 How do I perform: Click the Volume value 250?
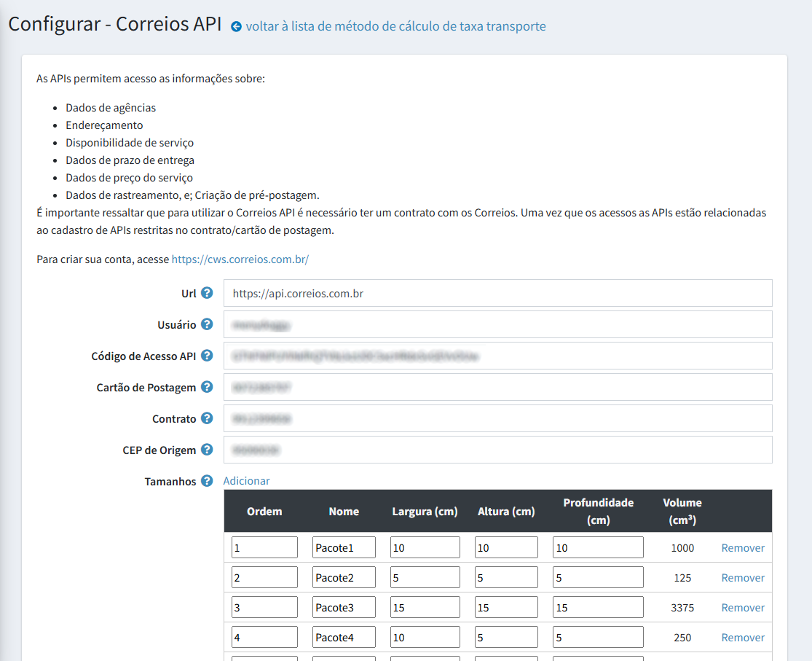pyautogui.click(x=682, y=638)
